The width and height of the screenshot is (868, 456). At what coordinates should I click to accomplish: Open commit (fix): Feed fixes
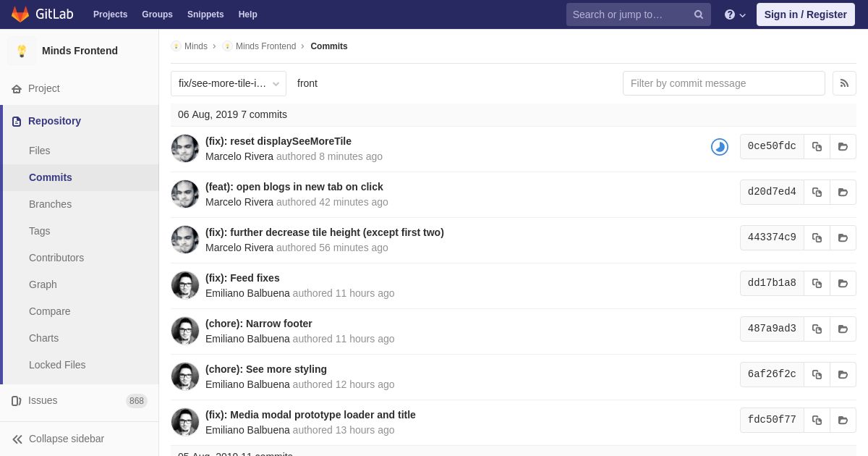pyautogui.click(x=242, y=278)
